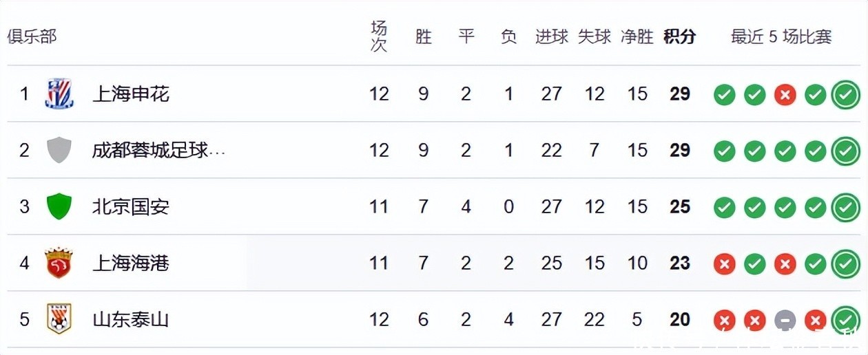Open the 山东泰山 team link
The height and width of the screenshot is (355, 868).
pos(131,319)
